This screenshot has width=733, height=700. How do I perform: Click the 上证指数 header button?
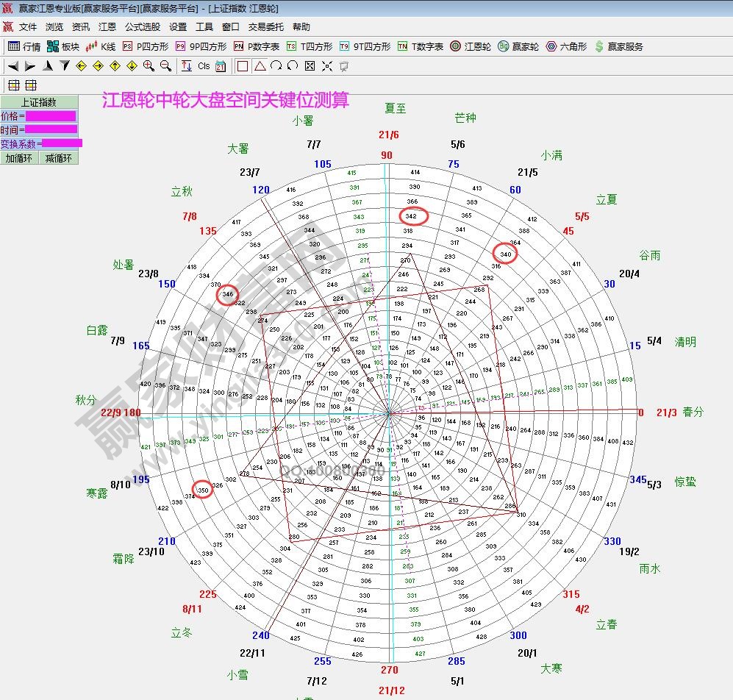38,102
